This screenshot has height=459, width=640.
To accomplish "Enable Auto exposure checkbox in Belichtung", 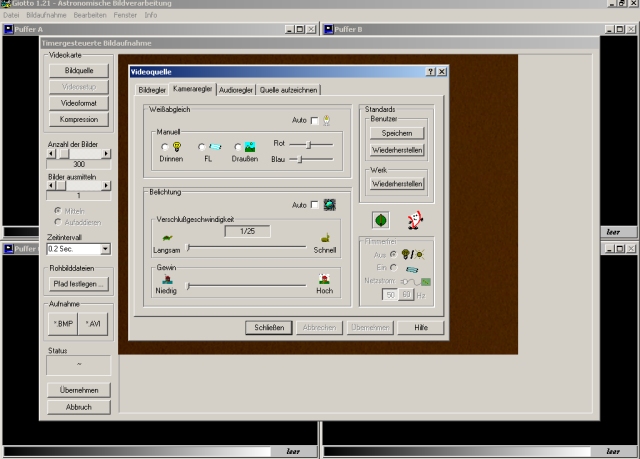I will pyautogui.click(x=314, y=205).
